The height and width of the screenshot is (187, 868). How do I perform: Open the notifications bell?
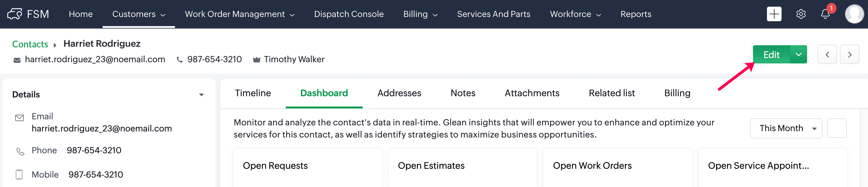tap(825, 14)
